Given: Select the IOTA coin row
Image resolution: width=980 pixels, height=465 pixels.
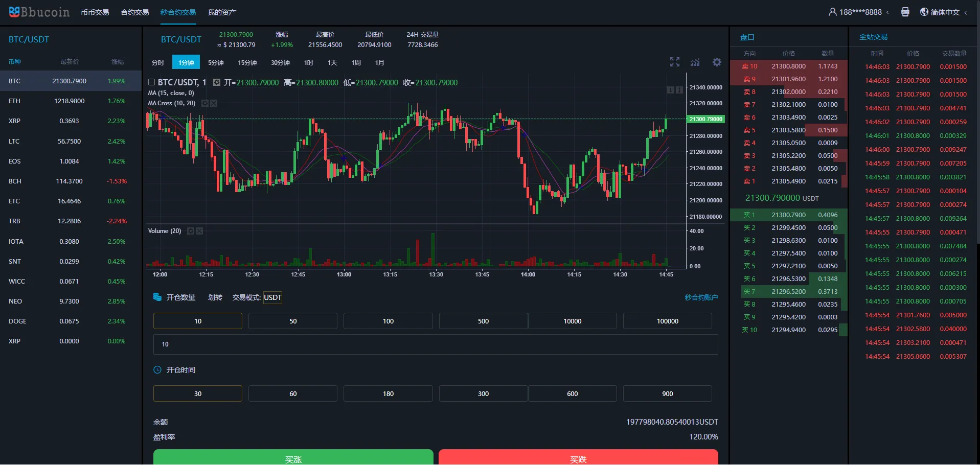Looking at the screenshot, I should coord(71,241).
